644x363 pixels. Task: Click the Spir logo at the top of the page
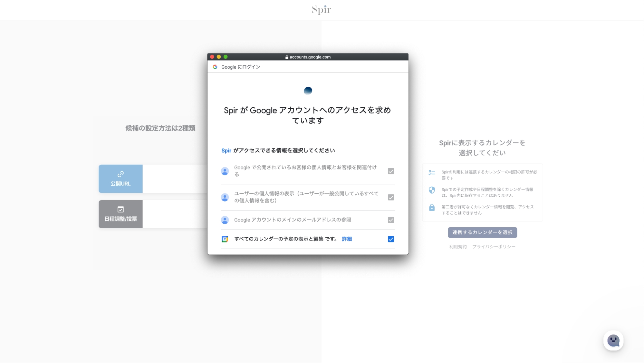coord(321,10)
